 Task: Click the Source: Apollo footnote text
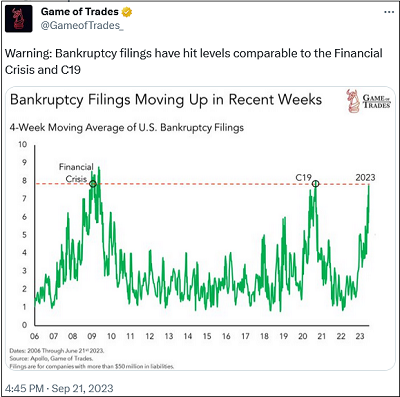pos(51,359)
